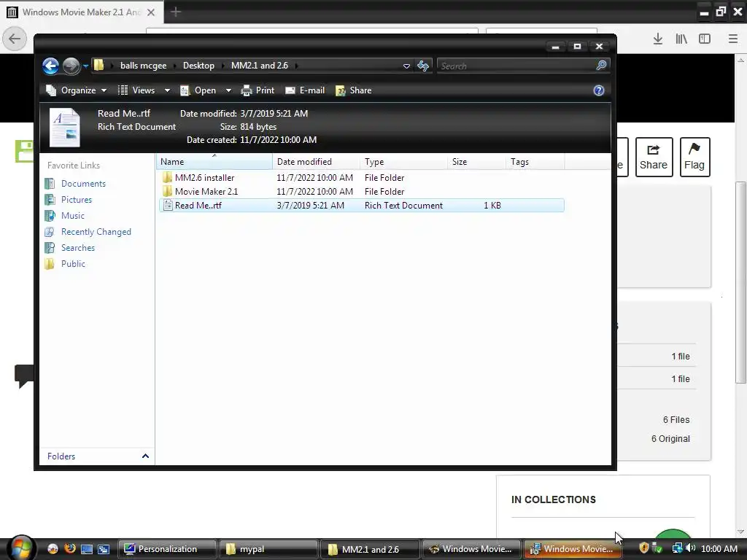Select 'Desktop' in the address breadcrumb
The image size is (747, 560).
[x=198, y=66]
